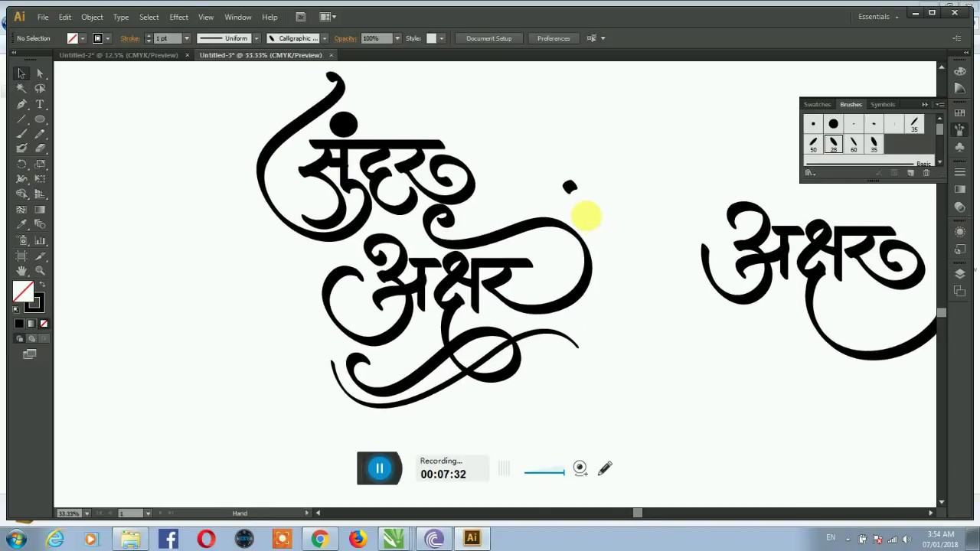980x551 pixels.
Task: Choose the Eraser tool
Action: click(40, 148)
